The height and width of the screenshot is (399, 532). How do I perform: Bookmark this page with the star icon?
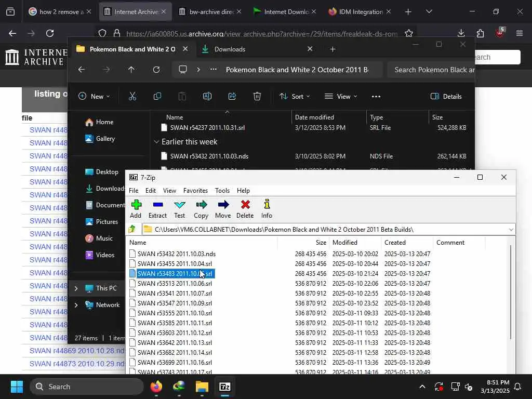pyautogui.click(x=409, y=33)
